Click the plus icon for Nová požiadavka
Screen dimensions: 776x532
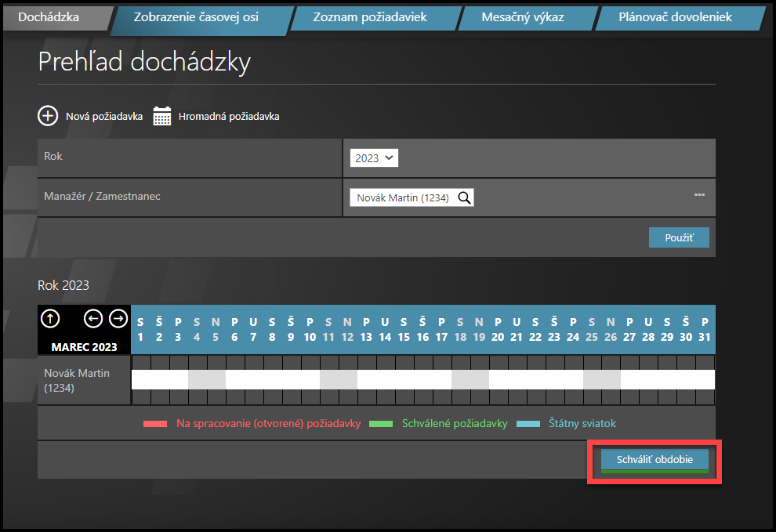[x=49, y=116]
